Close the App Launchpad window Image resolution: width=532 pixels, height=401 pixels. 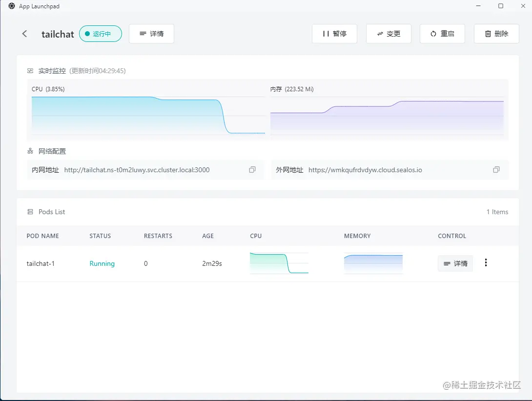click(523, 6)
